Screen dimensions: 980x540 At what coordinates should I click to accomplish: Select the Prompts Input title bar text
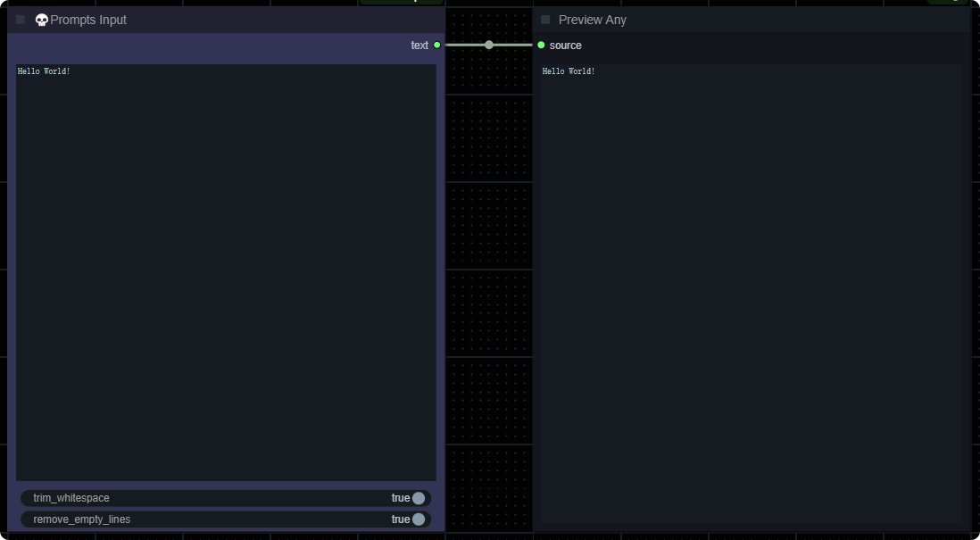click(x=88, y=20)
